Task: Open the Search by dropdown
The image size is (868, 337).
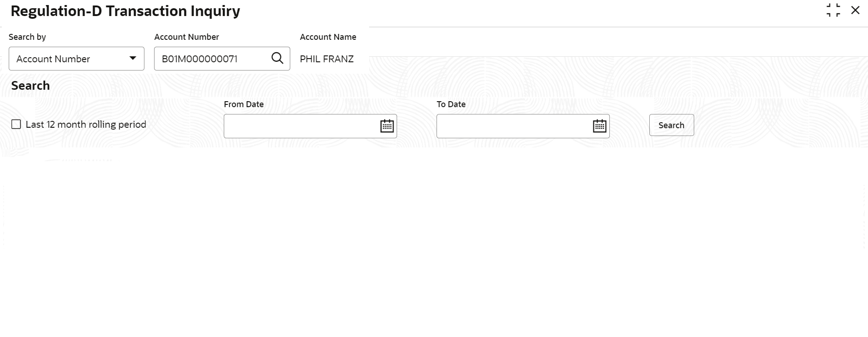Action: pos(77,59)
